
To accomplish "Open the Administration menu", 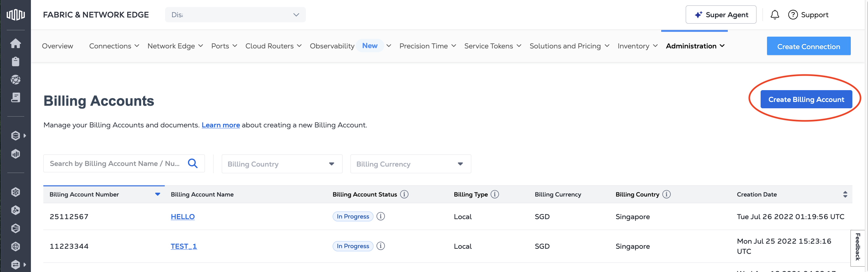I will point(695,46).
